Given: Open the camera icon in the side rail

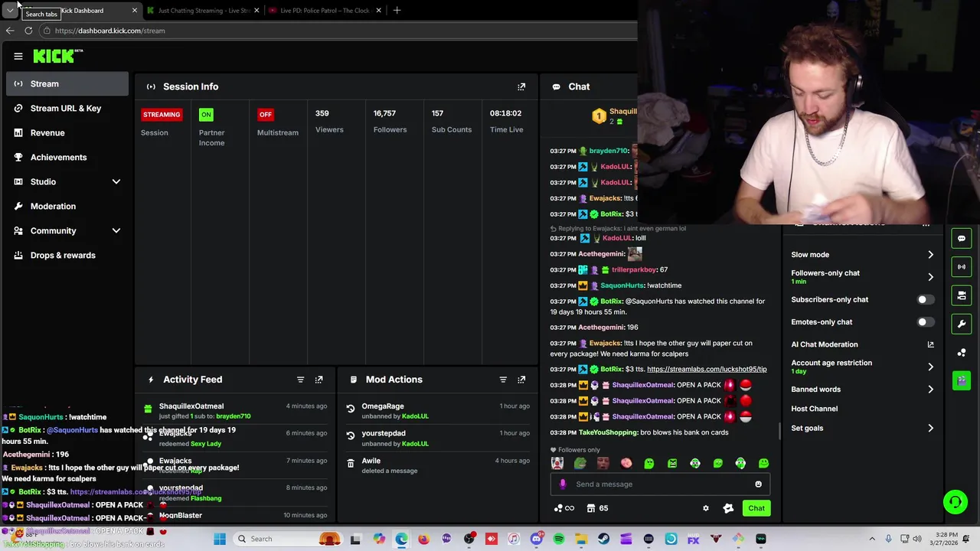Looking at the screenshot, I should point(962,295).
